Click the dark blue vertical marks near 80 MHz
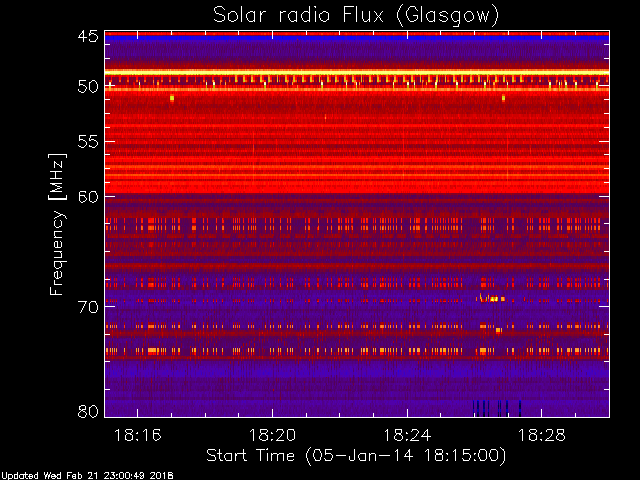This screenshot has width=640, height=480. (x=496, y=407)
